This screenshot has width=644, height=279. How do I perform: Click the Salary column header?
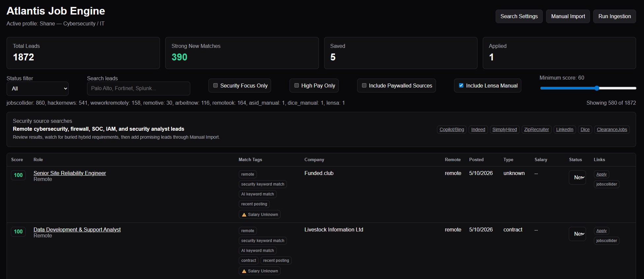point(541,159)
